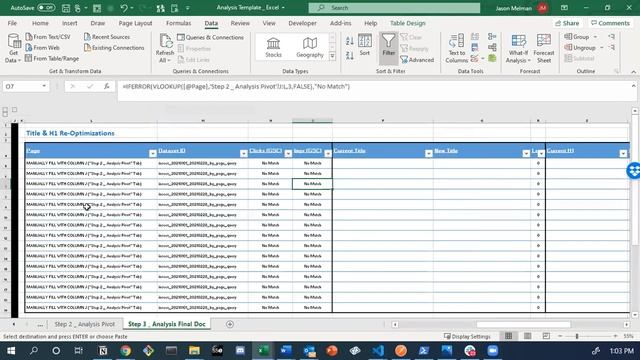The width and height of the screenshot is (640, 360).
Task: Open Zoom from the taskbar
Action: [493, 351]
